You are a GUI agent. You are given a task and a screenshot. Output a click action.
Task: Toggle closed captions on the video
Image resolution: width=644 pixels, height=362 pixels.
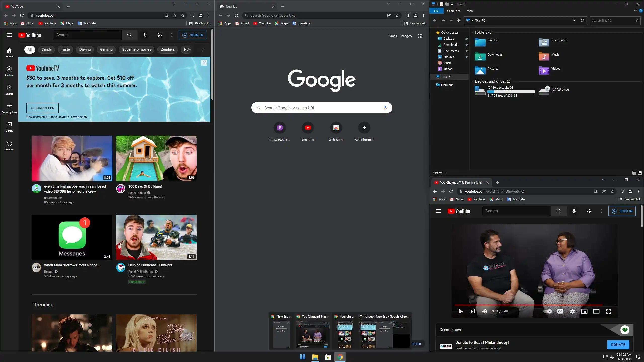pyautogui.click(x=560, y=311)
